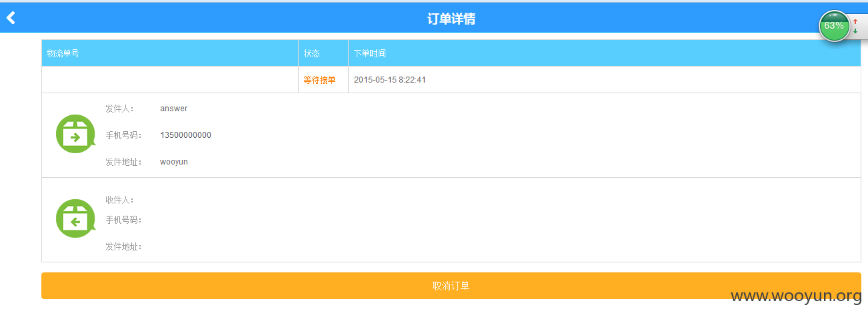Screen dimensions: 868x315
Task: Click the order time 2015-05-15 8:22:41
Action: [x=390, y=80]
